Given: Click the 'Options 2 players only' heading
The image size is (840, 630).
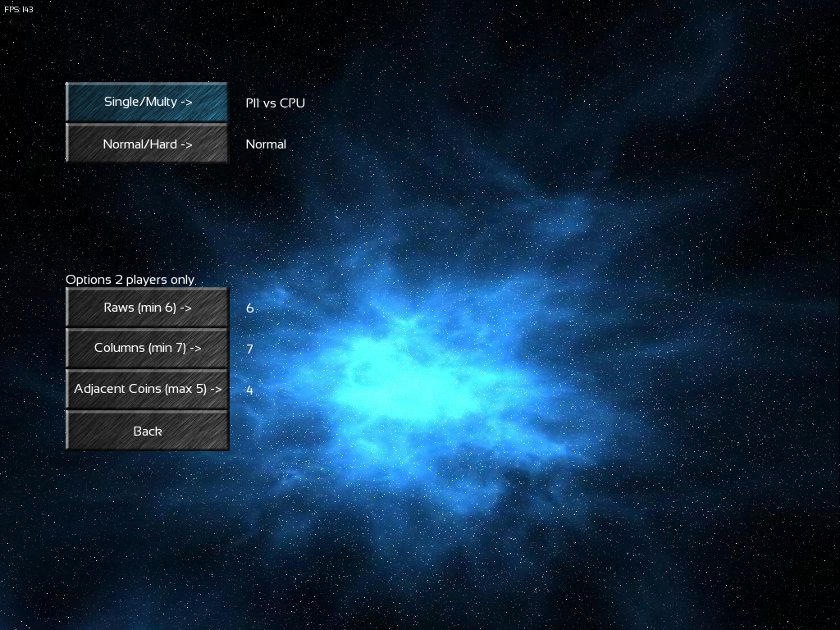Looking at the screenshot, I should coord(130,280).
